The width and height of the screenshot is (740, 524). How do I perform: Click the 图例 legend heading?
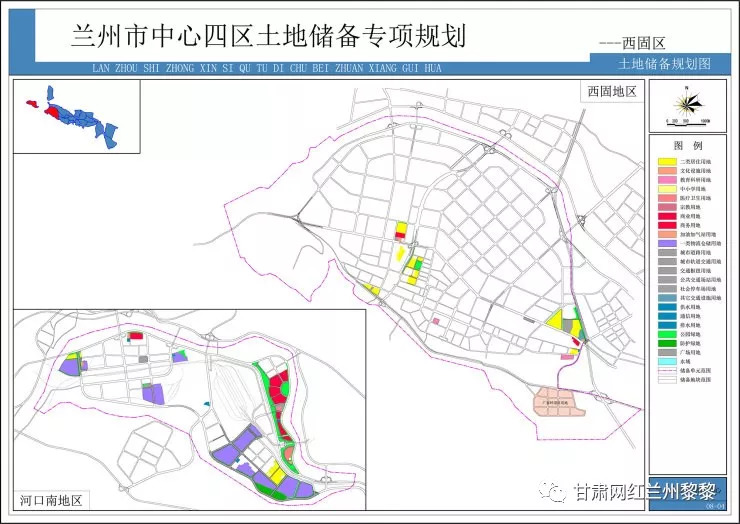point(688,145)
